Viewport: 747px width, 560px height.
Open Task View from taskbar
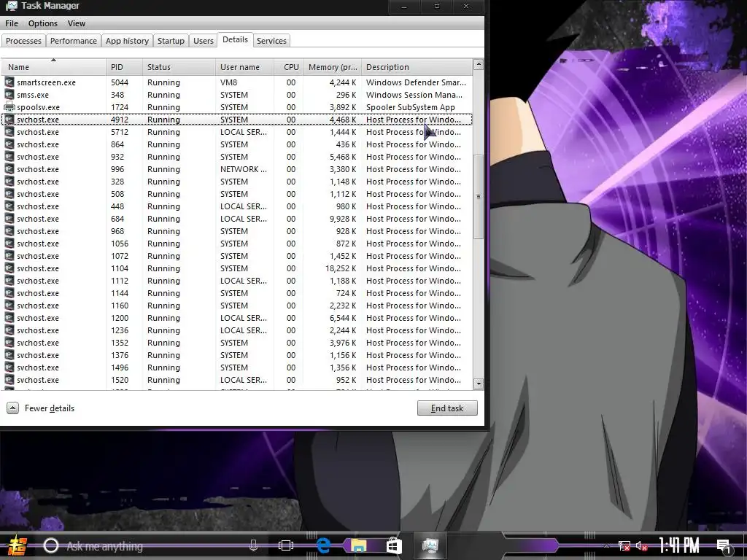[x=286, y=545]
